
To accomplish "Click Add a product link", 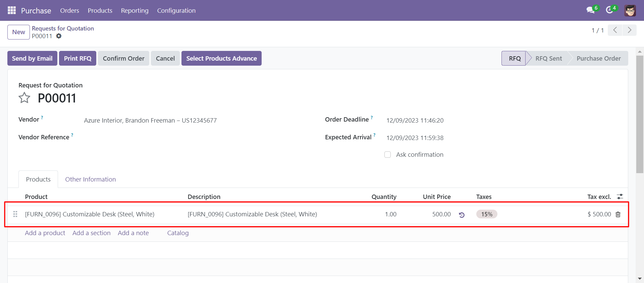I will (x=45, y=233).
